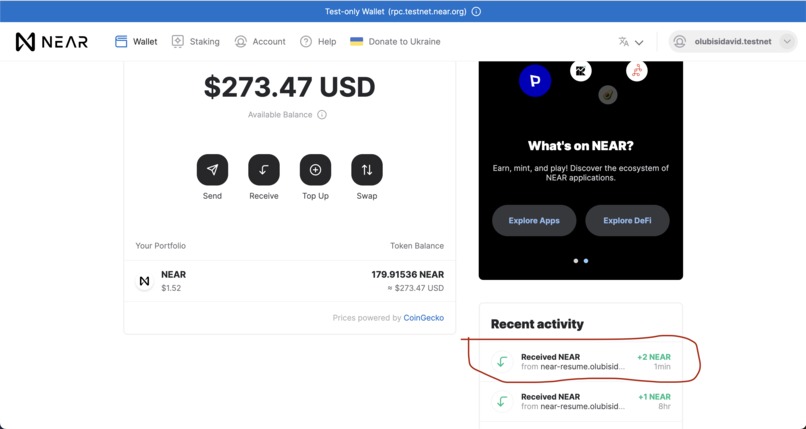This screenshot has height=429, width=806.
Task: Click info icon in Test-only Wallet banner
Action: click(477, 11)
